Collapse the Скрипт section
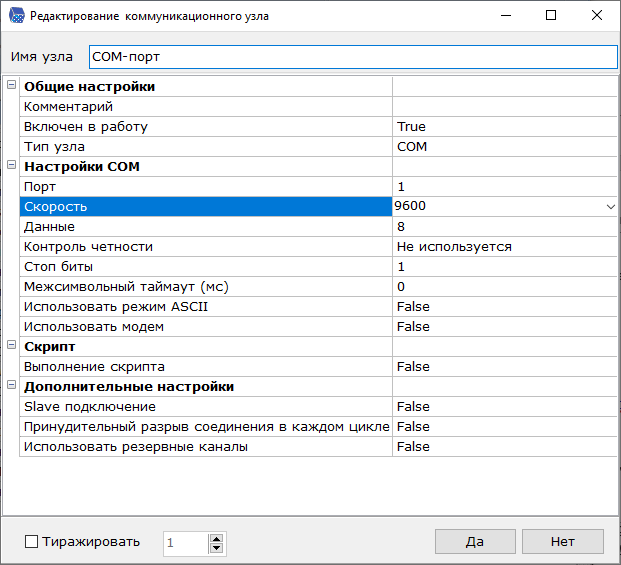 (12, 346)
